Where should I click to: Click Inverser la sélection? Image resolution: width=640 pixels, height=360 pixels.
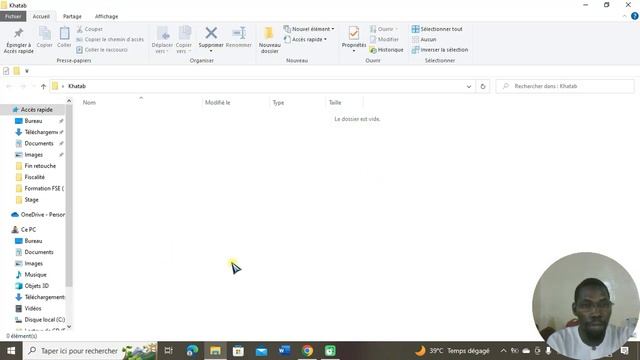point(440,49)
